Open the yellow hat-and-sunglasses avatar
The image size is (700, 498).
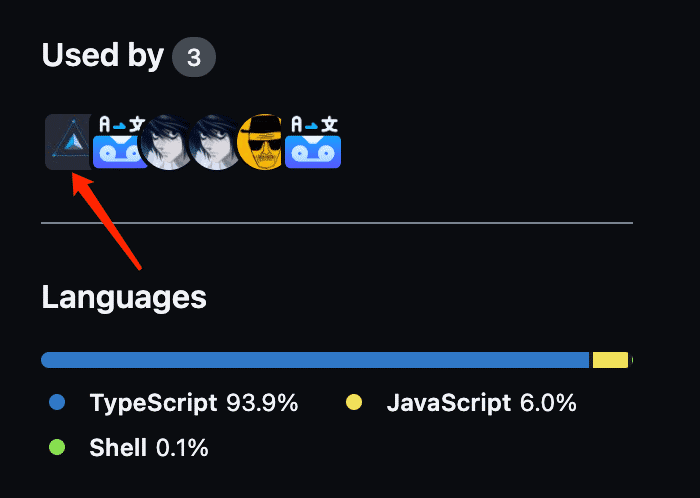click(x=262, y=142)
